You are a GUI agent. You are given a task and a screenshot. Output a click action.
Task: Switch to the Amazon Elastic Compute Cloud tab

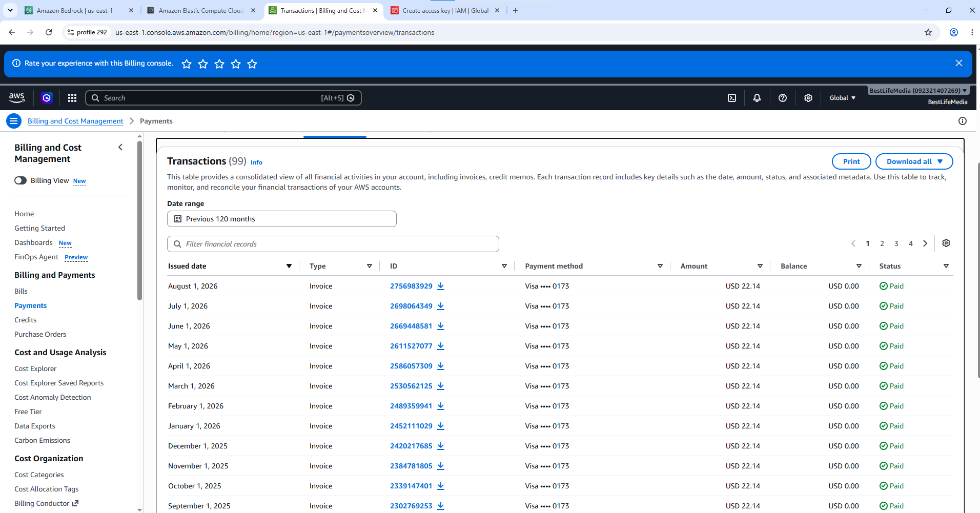[201, 10]
